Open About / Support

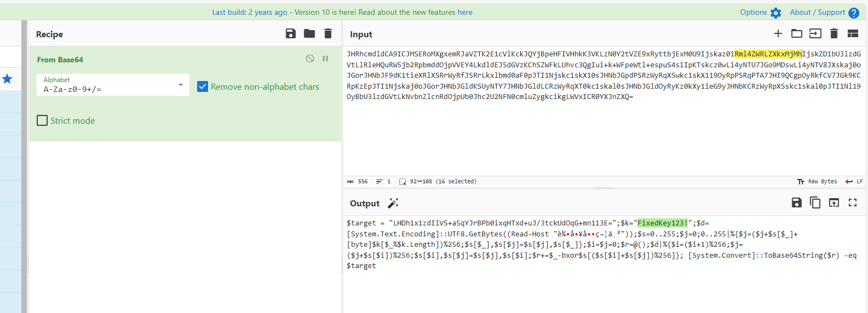[824, 13]
